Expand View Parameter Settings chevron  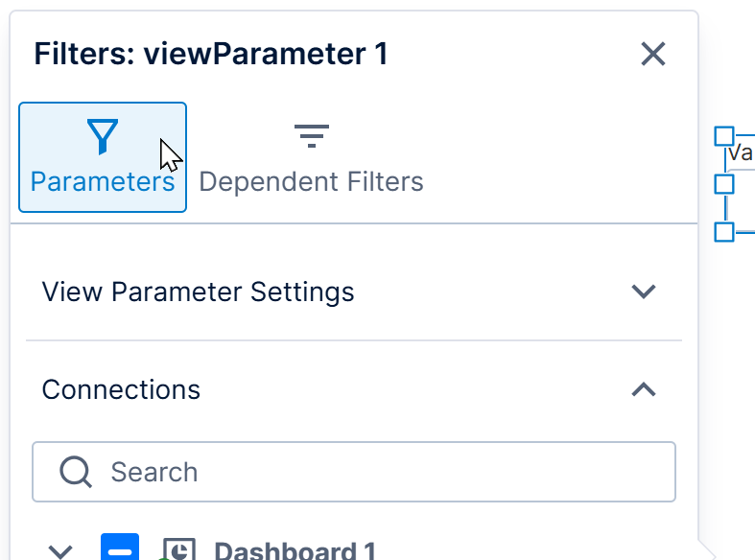click(644, 292)
